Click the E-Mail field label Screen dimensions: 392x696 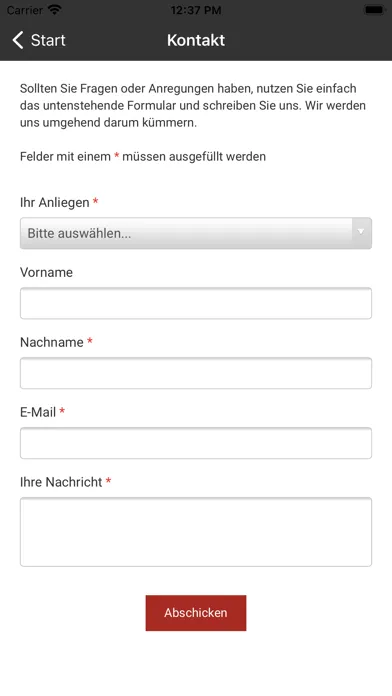coord(38,412)
